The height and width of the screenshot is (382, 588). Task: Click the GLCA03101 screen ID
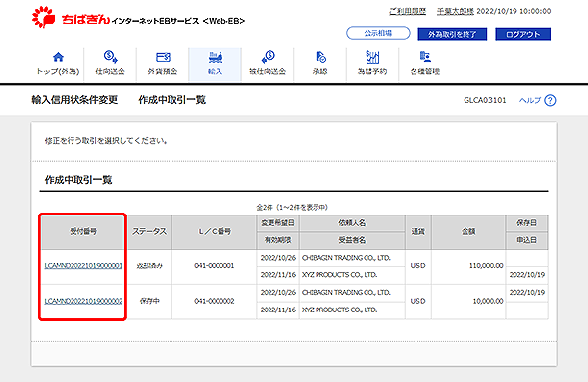[485, 100]
